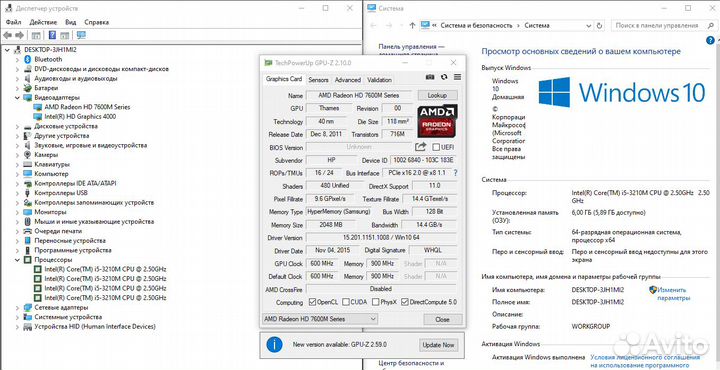Click the help icon in Device Manager toolbar
Image resolution: width=720 pixels, height=370 pixels.
click(52, 35)
